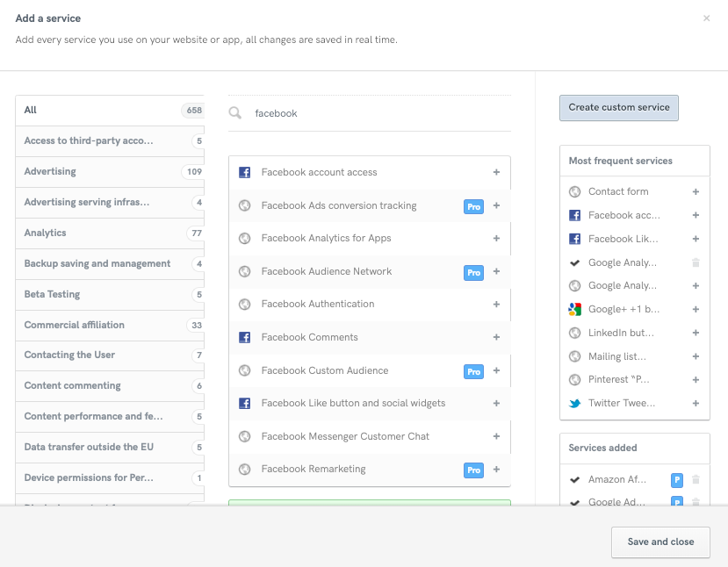Click the Create custom service button
This screenshot has width=728, height=567.
click(x=618, y=107)
